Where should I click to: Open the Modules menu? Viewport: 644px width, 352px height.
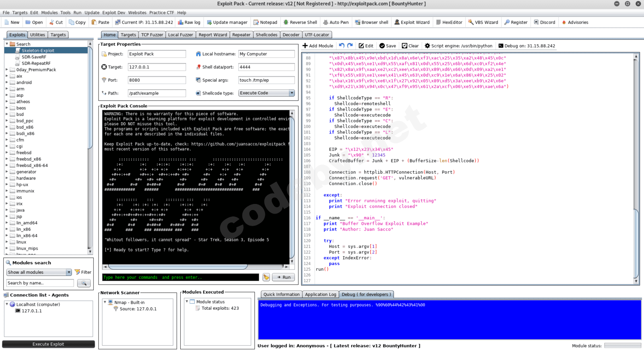click(x=50, y=12)
